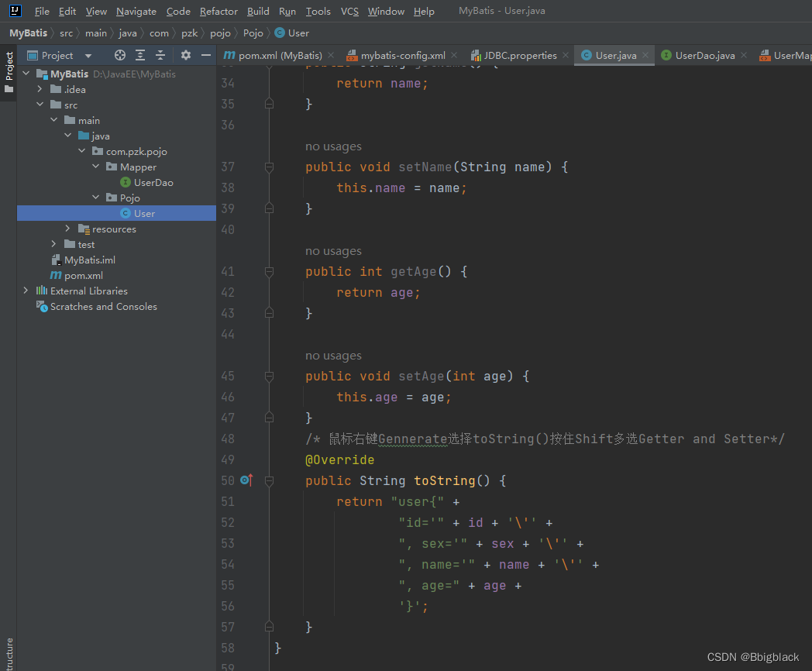The width and height of the screenshot is (812, 671).
Task: Click the Expand All icon in Project toolbar
Action: click(139, 55)
